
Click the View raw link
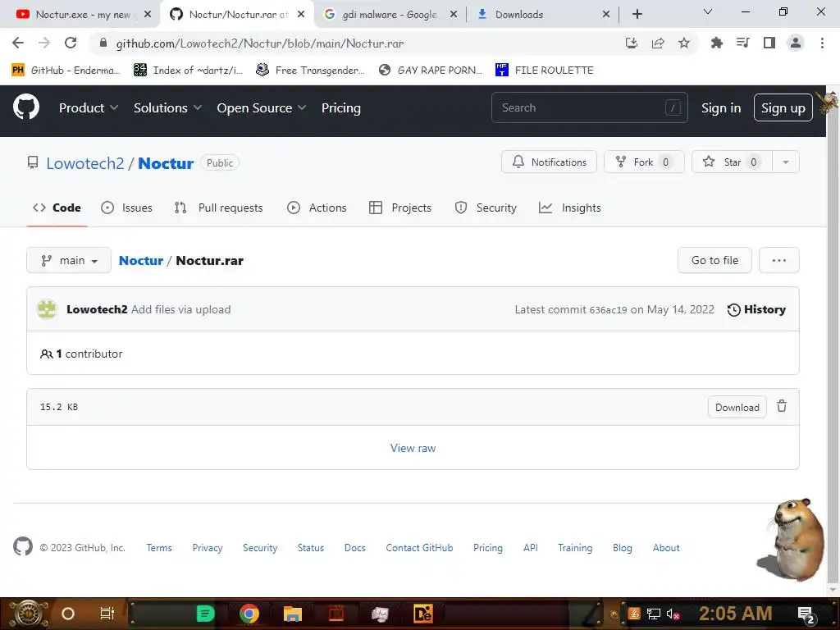[x=413, y=449]
